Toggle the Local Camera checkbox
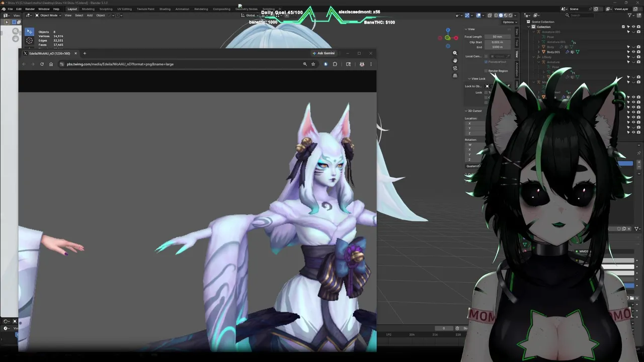Image resolution: width=644 pixels, height=362 pixels. (x=486, y=56)
